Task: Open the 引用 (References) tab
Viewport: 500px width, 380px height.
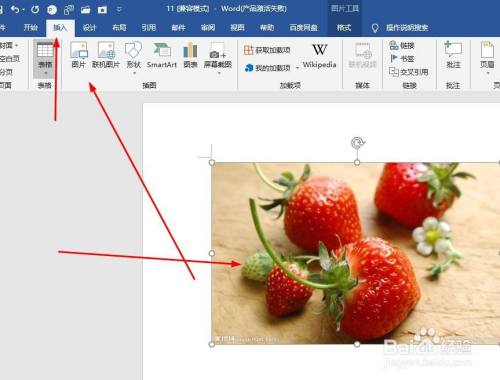Action: click(x=149, y=28)
